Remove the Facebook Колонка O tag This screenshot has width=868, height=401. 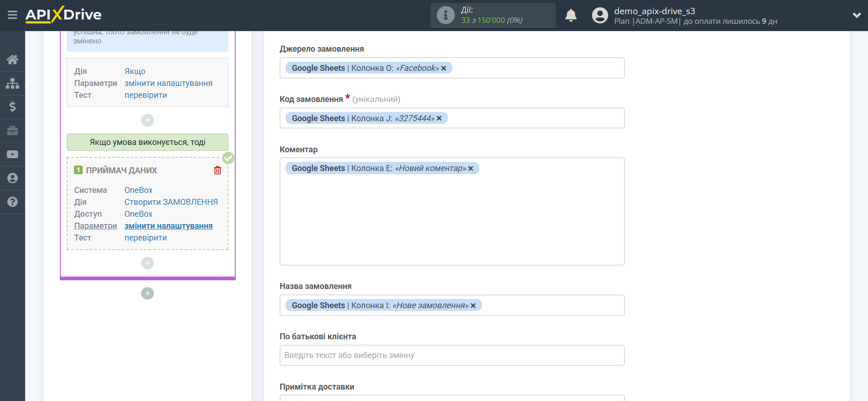click(x=444, y=68)
